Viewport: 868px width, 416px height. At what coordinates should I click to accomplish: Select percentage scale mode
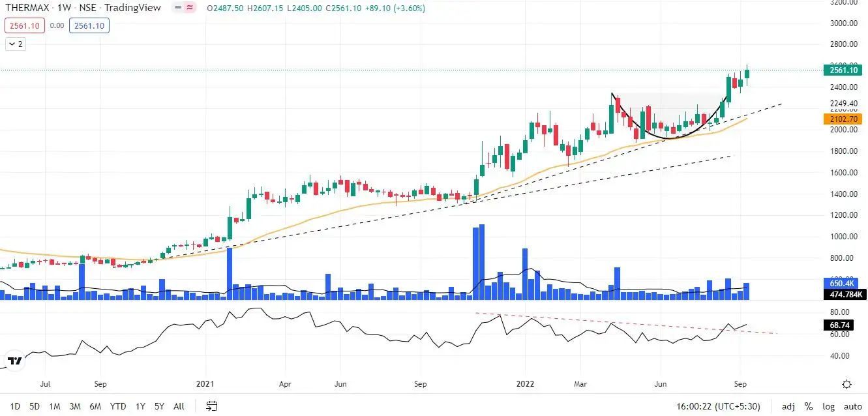tap(807, 406)
